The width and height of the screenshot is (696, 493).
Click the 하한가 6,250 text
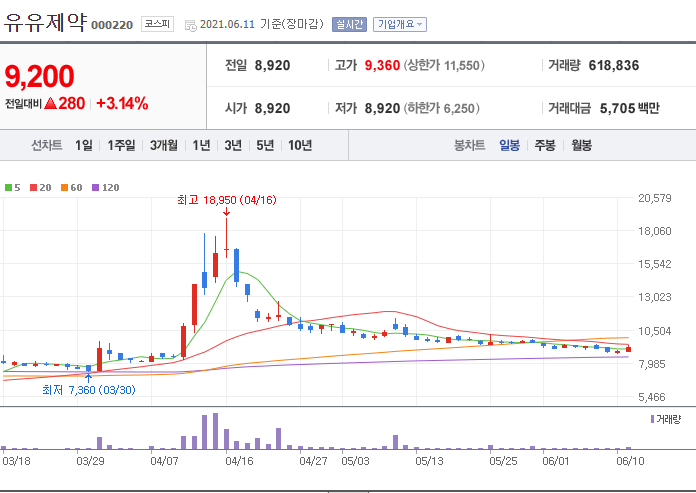pos(442,108)
